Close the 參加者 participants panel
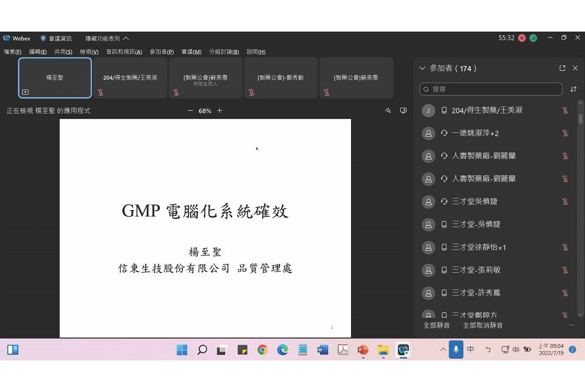 (575, 68)
